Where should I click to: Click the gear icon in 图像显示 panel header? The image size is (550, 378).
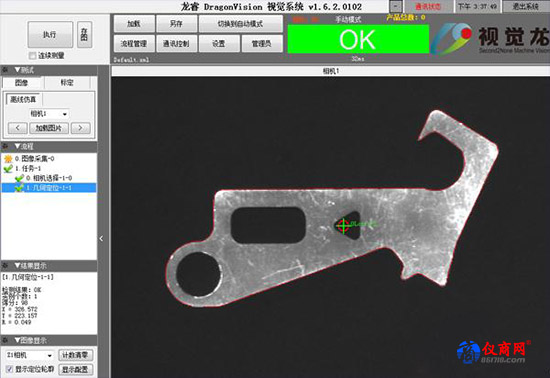click(x=5, y=340)
